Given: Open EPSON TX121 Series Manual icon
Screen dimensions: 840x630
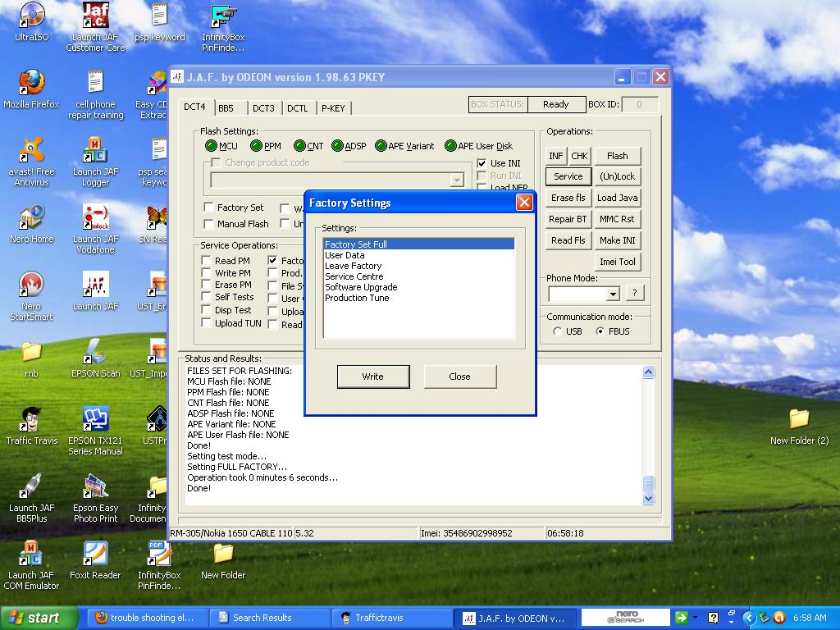Looking at the screenshot, I should pos(95,431).
